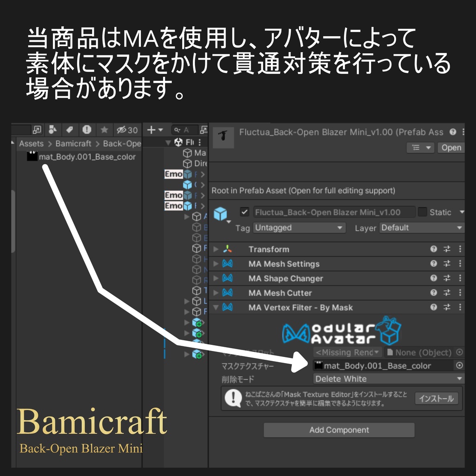Open the Tag dropdown showing Untagged
The height and width of the screenshot is (476, 476).
(x=299, y=228)
